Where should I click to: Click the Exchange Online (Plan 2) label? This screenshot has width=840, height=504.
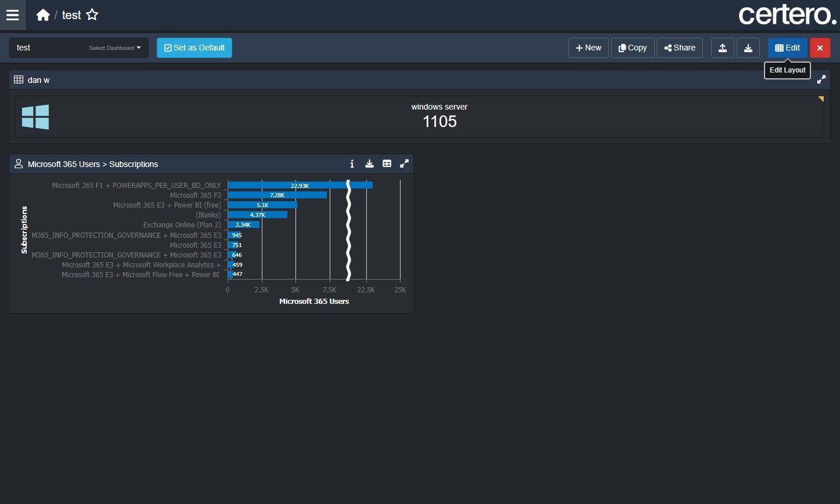tap(182, 225)
